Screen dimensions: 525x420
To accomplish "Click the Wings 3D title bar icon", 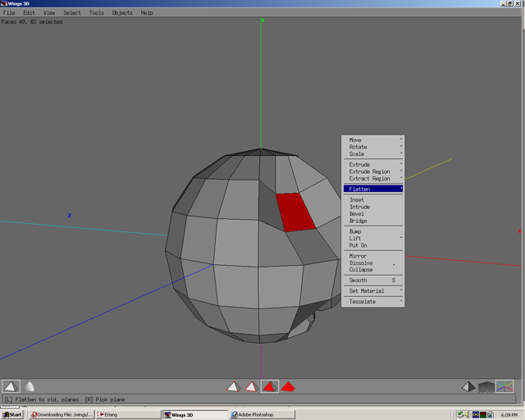I will coord(5,4).
